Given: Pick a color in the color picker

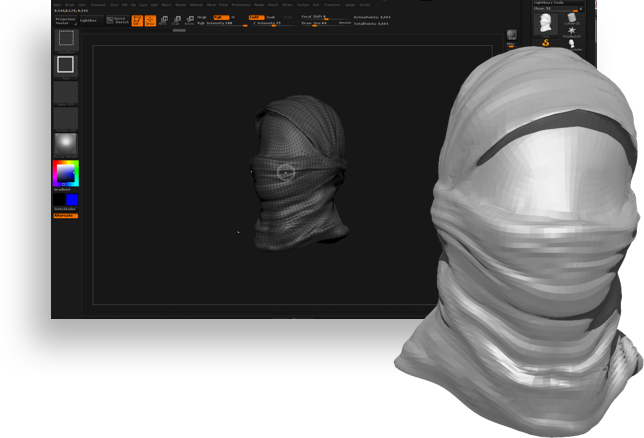Looking at the screenshot, I should (x=66, y=174).
